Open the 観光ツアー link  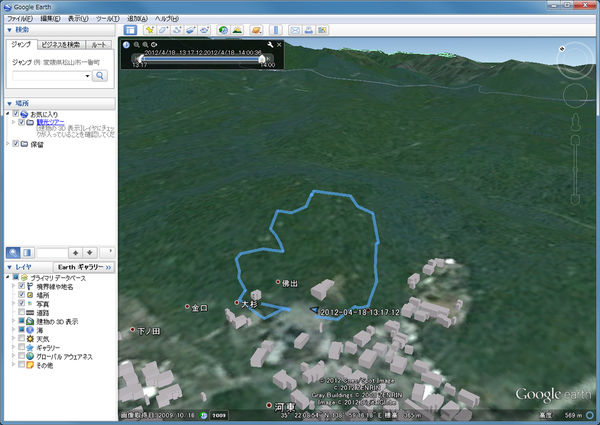coord(50,122)
